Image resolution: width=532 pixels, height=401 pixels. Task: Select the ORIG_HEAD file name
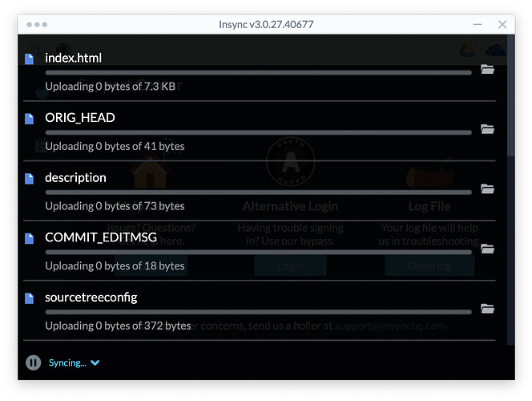[80, 118]
